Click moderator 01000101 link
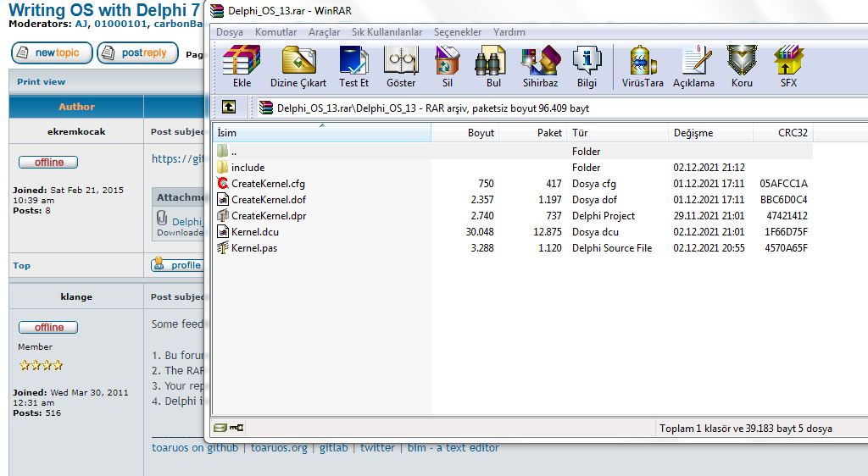 click(x=120, y=24)
